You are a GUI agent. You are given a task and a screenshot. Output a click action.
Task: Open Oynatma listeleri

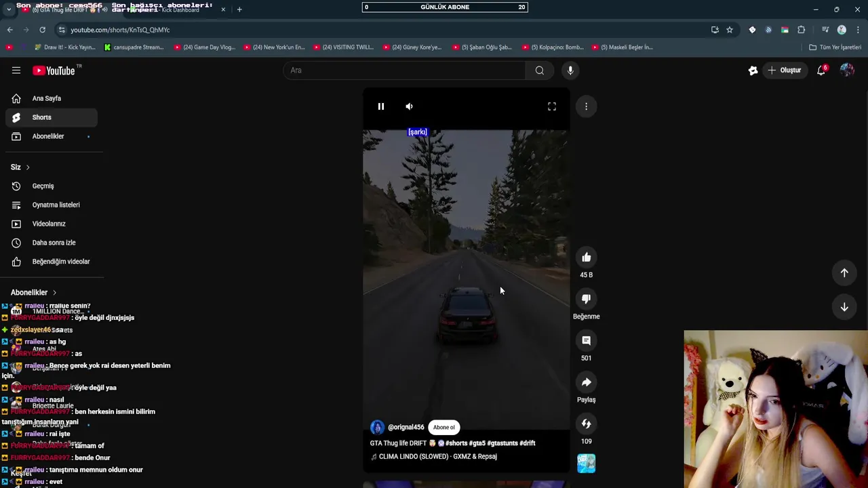(x=52, y=205)
